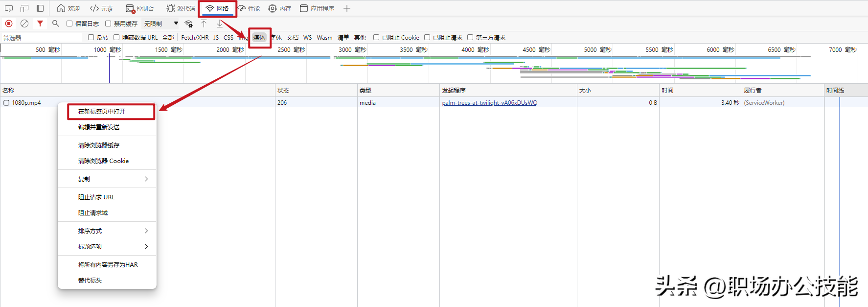Select the 全部 filter
The image size is (868, 307).
(x=168, y=38)
